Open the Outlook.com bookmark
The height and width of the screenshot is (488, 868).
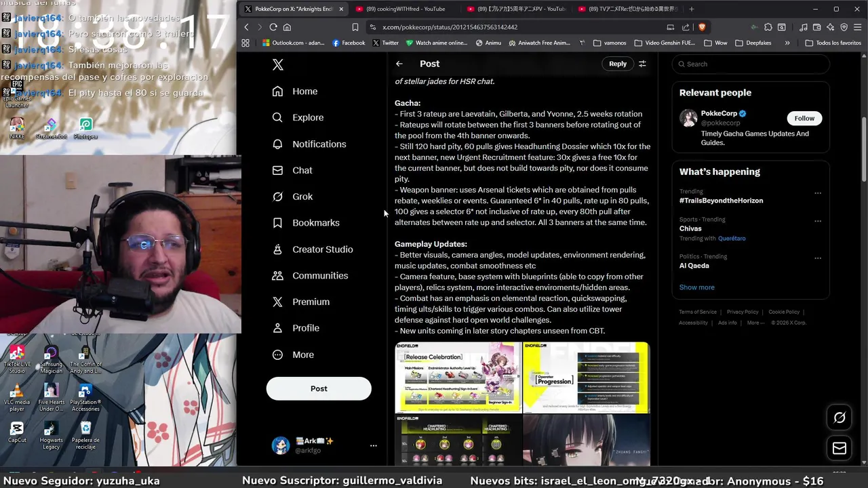[293, 43]
